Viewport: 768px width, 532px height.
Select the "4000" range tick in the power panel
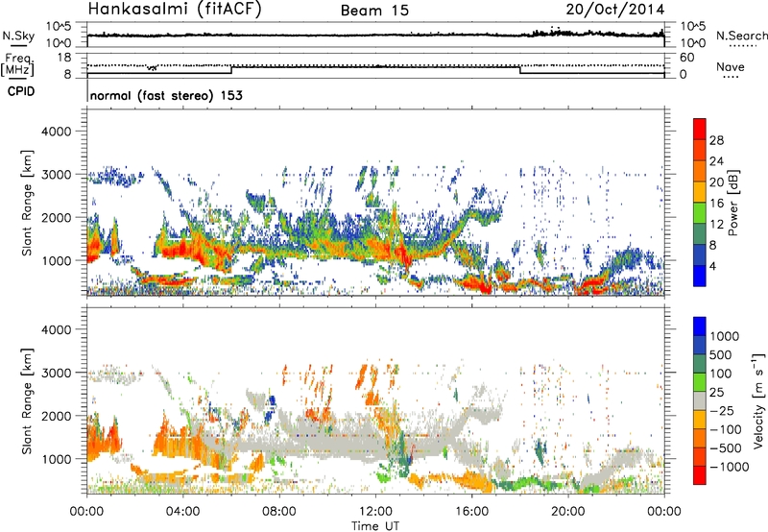tap(56, 132)
